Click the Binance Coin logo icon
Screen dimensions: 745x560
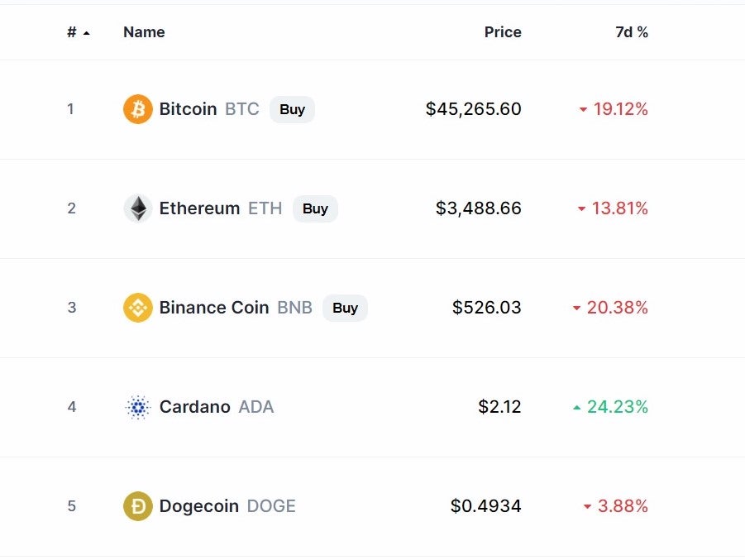tap(138, 308)
